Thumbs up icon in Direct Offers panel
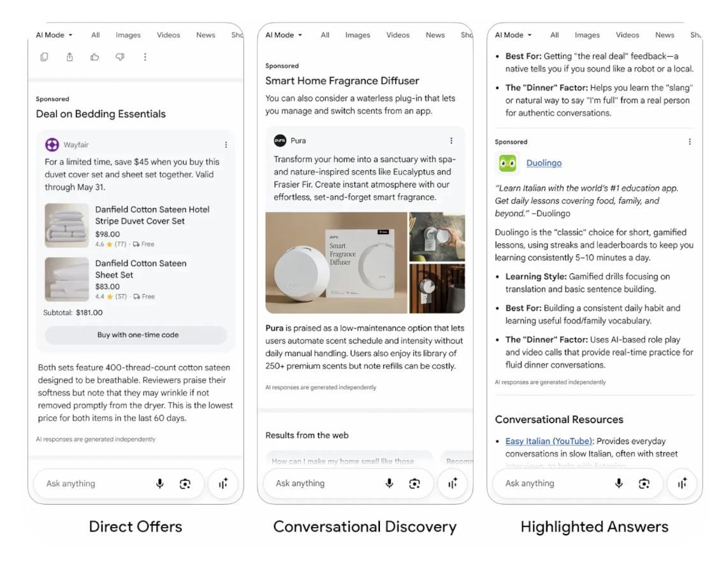Screen dimensions: 728x564 point(95,57)
